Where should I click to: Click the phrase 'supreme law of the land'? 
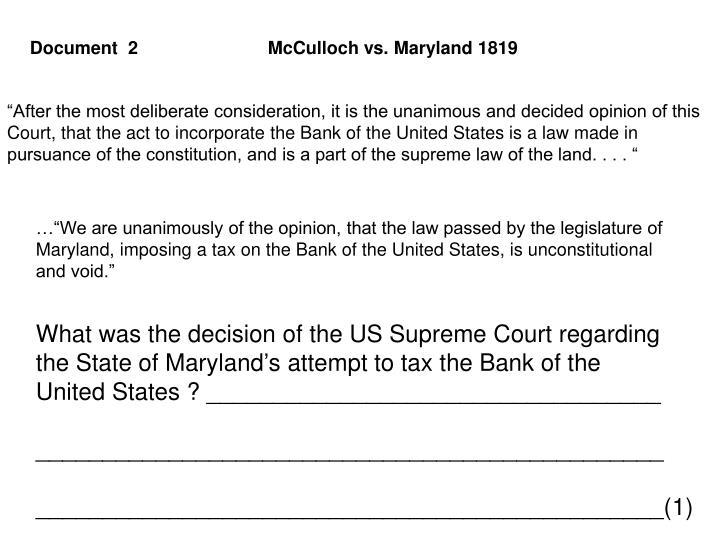tap(495, 155)
